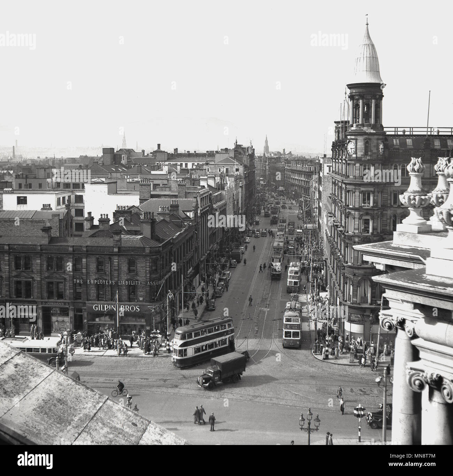This screenshot has width=453, height=476.
Task: Click the S. JORDANS shopfront sign
Action: click(x=55, y=304)
